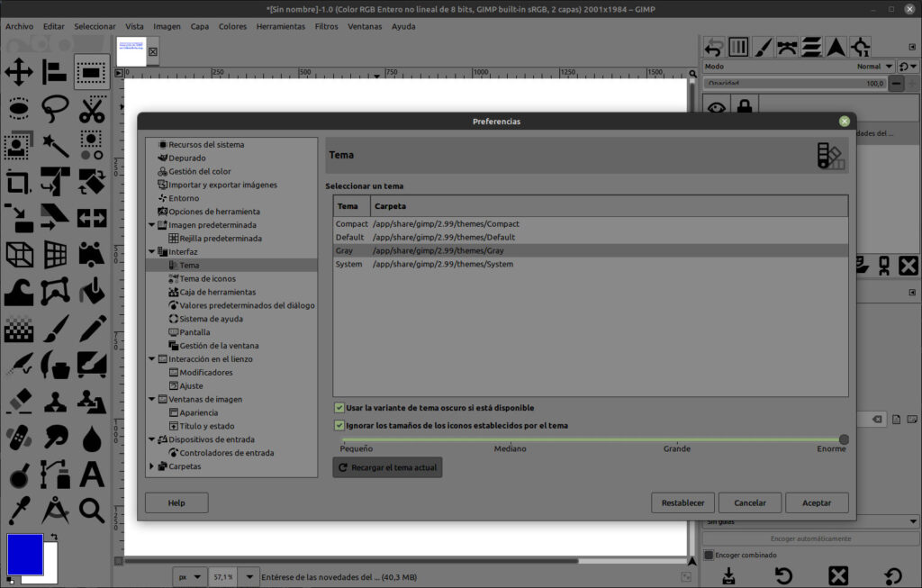The width and height of the screenshot is (922, 588).
Task: Toggle the layer lock icon
Action: 745,107
